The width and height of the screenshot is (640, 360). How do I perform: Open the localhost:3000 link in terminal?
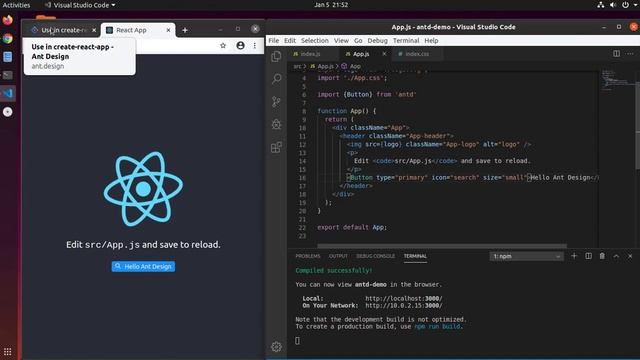(404, 298)
